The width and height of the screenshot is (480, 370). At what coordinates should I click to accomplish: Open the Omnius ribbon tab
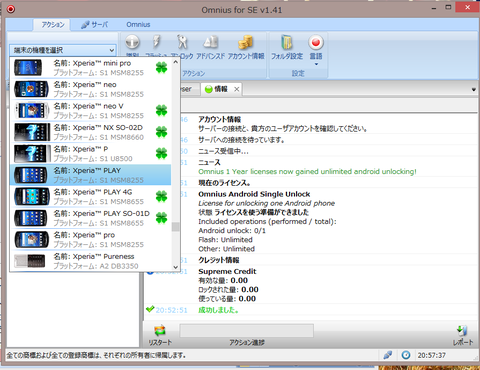click(138, 24)
